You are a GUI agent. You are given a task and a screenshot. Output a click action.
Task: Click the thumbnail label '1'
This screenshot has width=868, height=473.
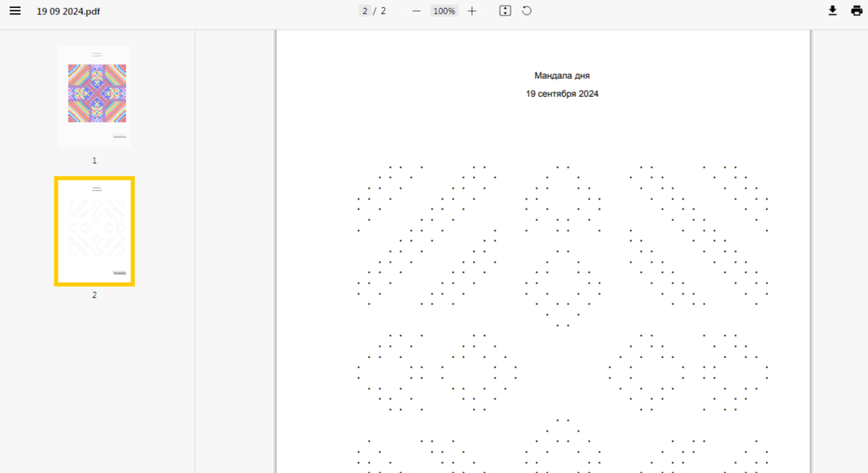coord(94,161)
